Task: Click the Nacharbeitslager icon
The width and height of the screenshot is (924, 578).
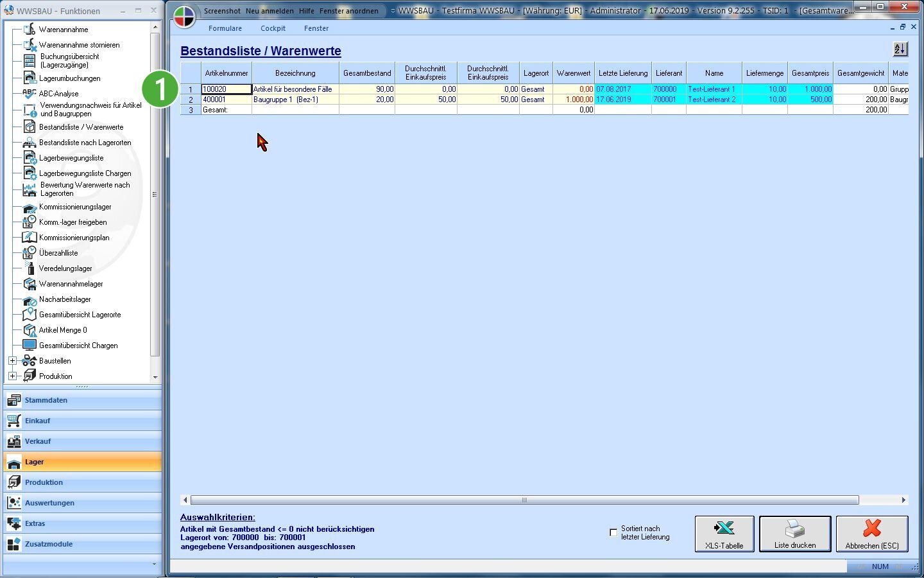Action: coord(30,299)
